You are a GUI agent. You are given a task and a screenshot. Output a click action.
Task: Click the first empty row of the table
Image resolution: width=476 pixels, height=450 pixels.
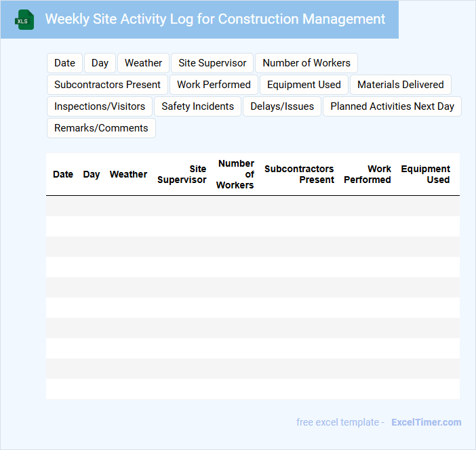point(252,206)
